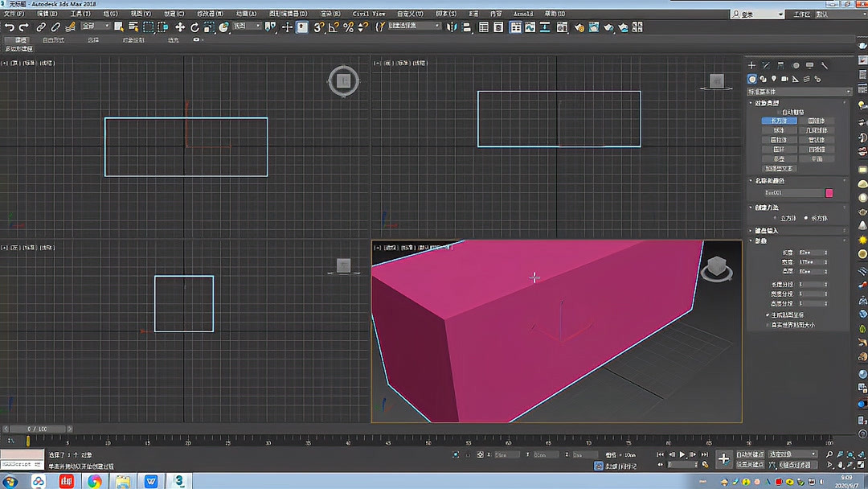Switch to the Shapes category in Create panel
This screenshot has height=489, width=868.
[x=763, y=78]
